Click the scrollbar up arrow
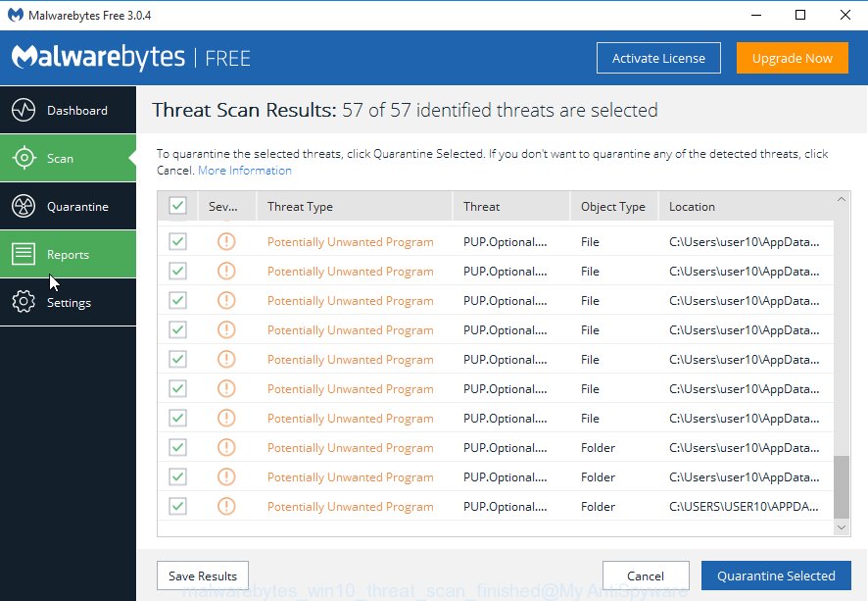 (842, 199)
